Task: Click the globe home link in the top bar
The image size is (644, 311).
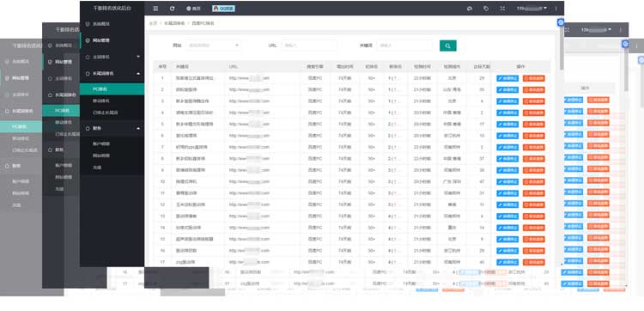Action: pyautogui.click(x=193, y=9)
